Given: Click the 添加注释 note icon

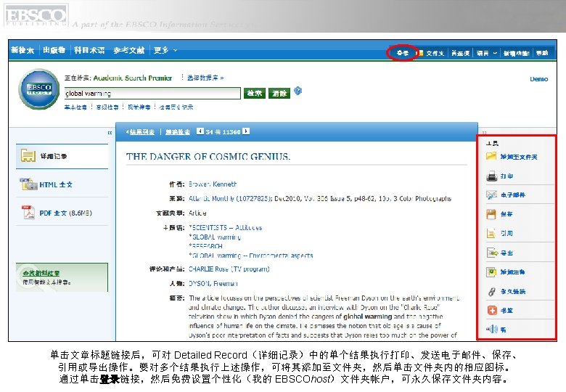Looking at the screenshot, I should coord(491,271).
